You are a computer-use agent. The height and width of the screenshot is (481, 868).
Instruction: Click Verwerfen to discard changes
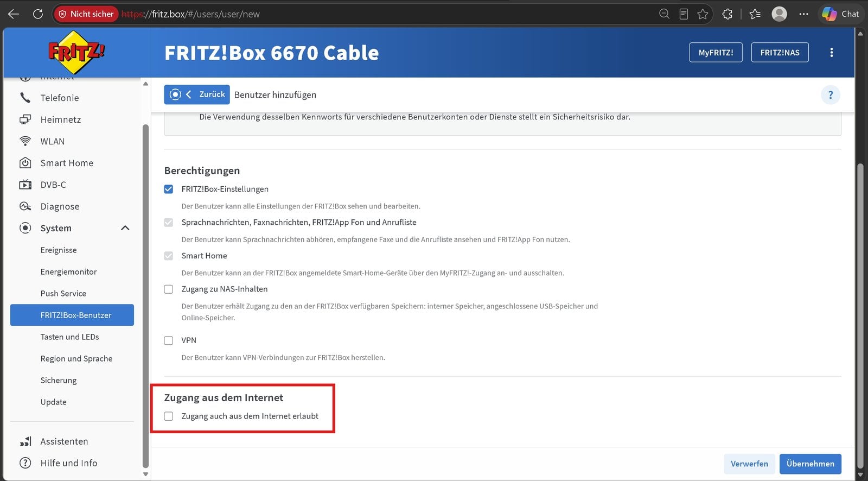749,464
